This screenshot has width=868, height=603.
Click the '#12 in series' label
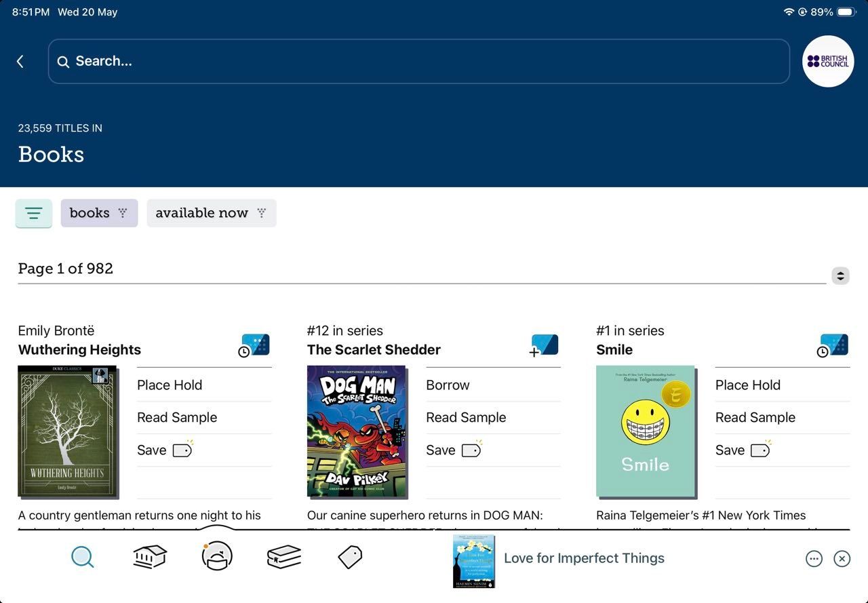(345, 331)
